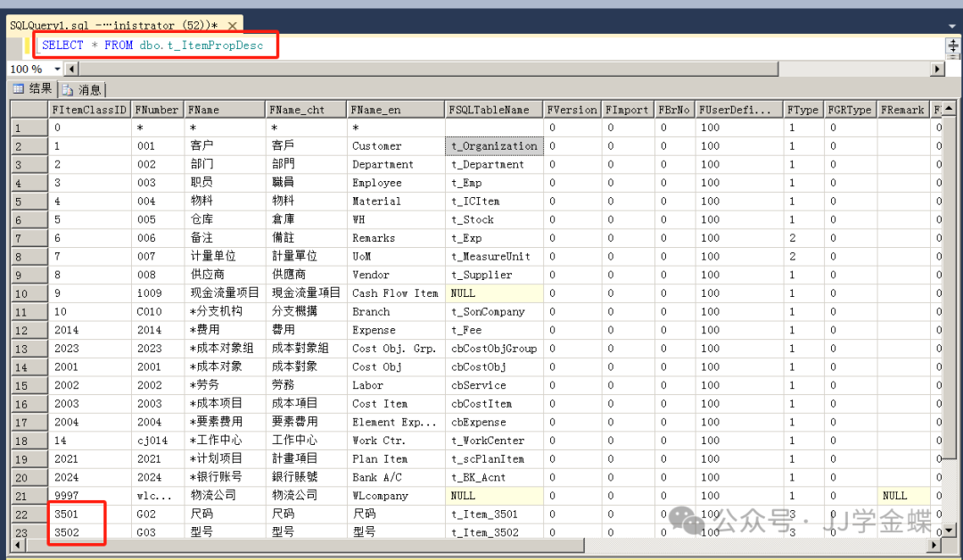Click the editor scroll left arrow
This screenshot has width=963, height=560.
coord(71,70)
